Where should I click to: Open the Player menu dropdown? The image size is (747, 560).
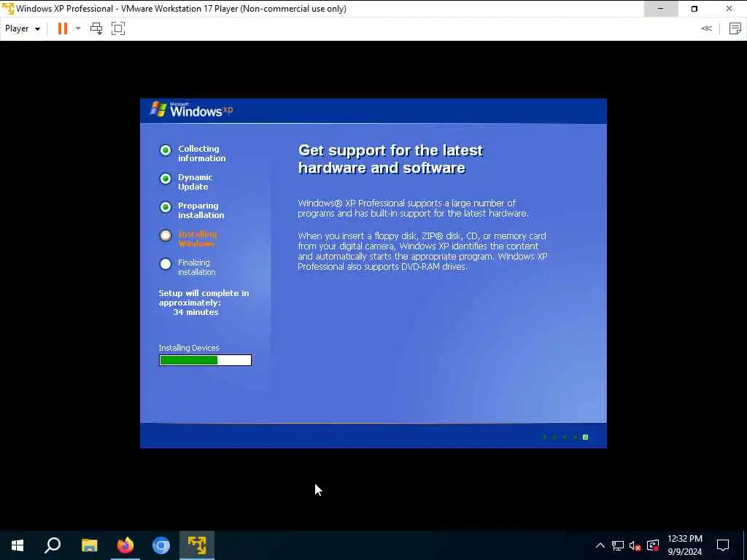pos(23,28)
